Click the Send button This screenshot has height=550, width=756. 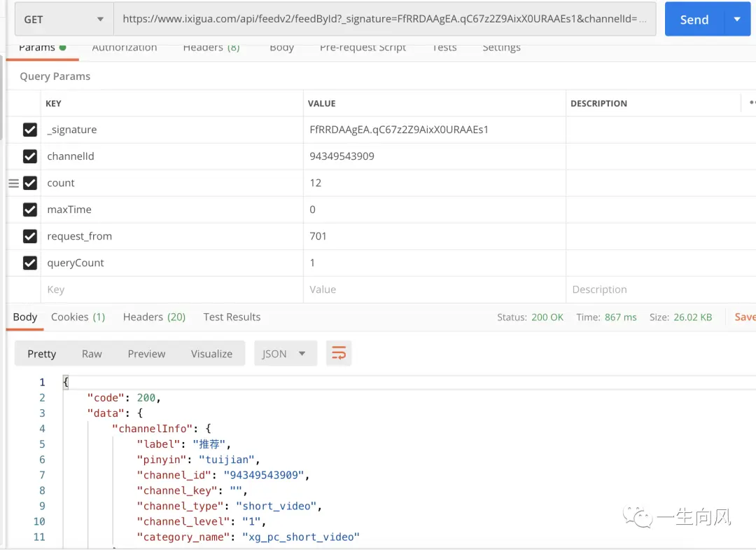pyautogui.click(x=694, y=20)
